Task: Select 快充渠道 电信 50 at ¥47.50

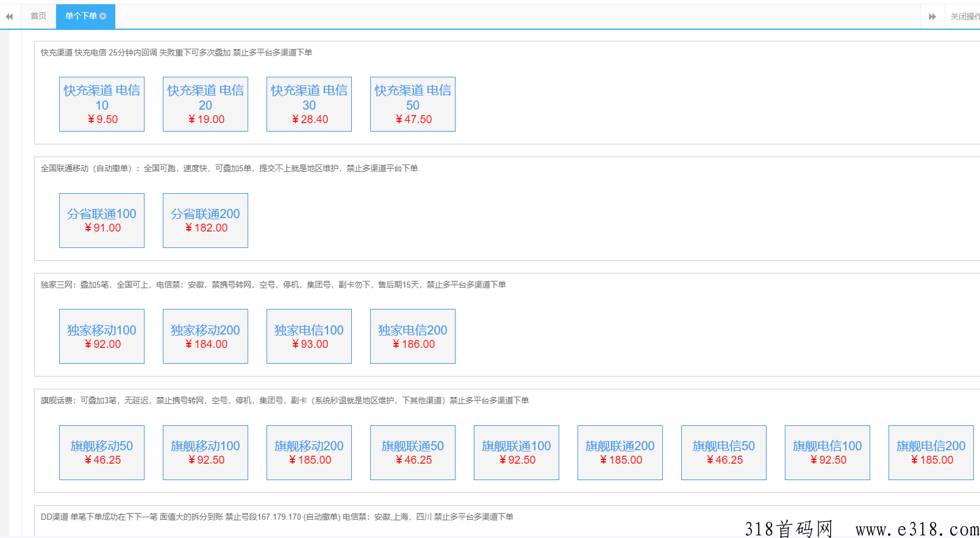Action: pyautogui.click(x=413, y=104)
